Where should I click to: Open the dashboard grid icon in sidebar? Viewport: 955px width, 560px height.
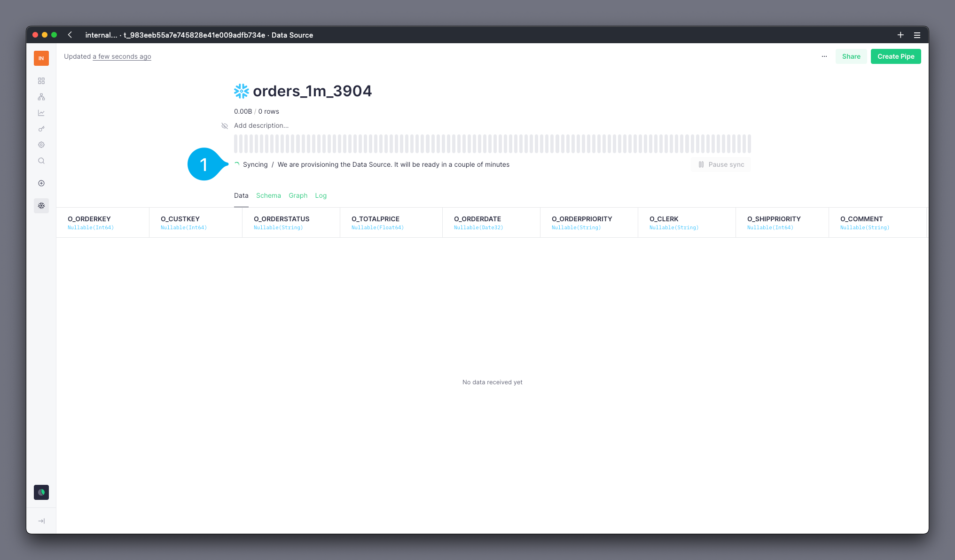tap(41, 81)
